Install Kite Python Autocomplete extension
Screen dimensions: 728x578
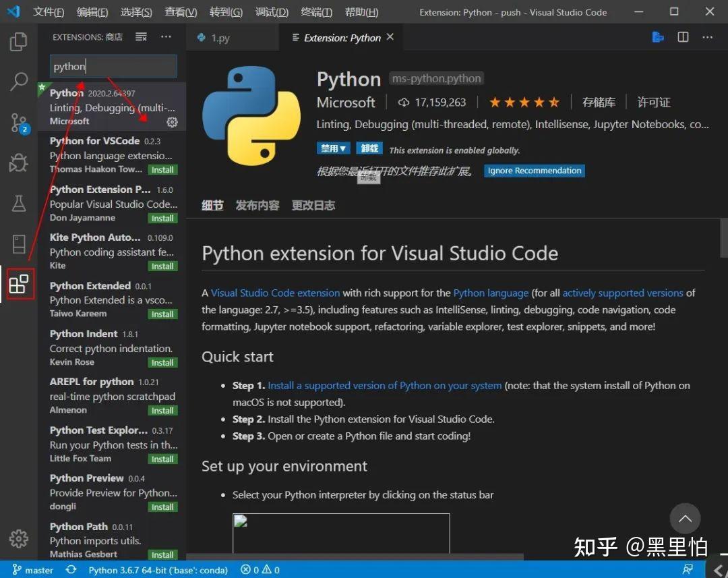162,266
